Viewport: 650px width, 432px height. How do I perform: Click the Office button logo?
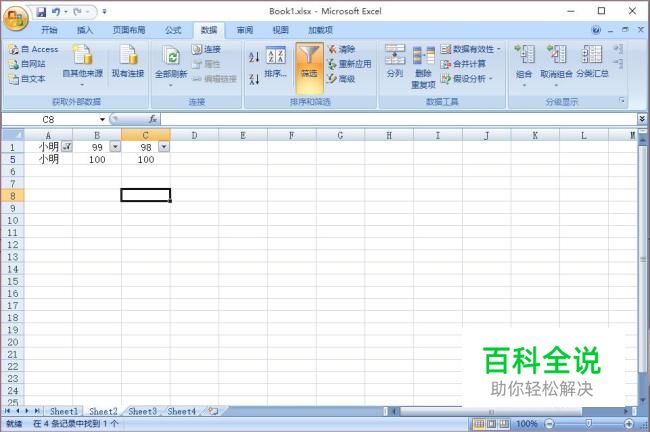pyautogui.click(x=15, y=18)
